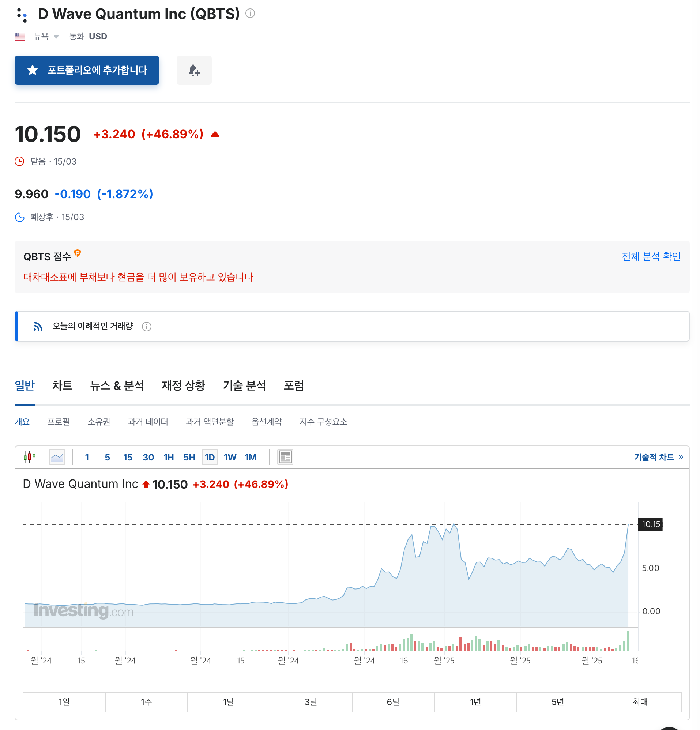Click the main price 10.150
This screenshot has width=700, height=730.
pyautogui.click(x=48, y=134)
